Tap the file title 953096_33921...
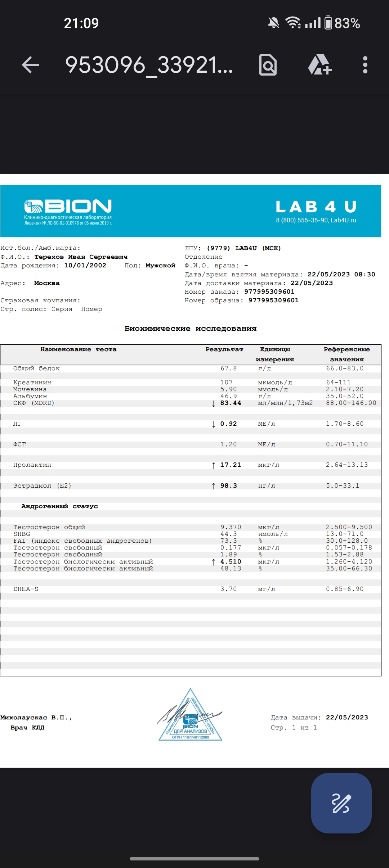This screenshot has height=868, width=389. (149, 65)
